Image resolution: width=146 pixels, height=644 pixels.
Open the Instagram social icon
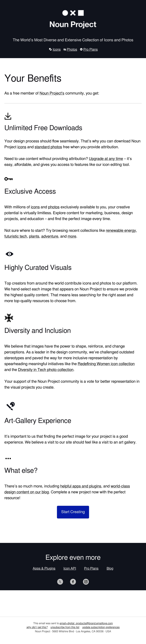pyautogui.click(x=86, y=581)
